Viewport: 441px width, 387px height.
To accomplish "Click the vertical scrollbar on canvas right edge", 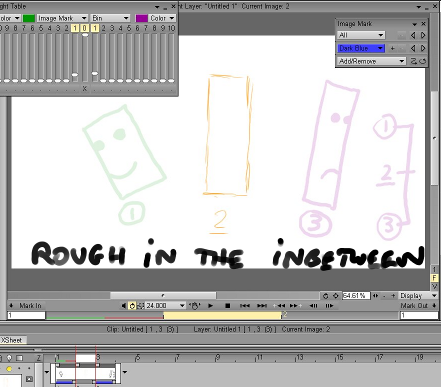I will coord(434,137).
